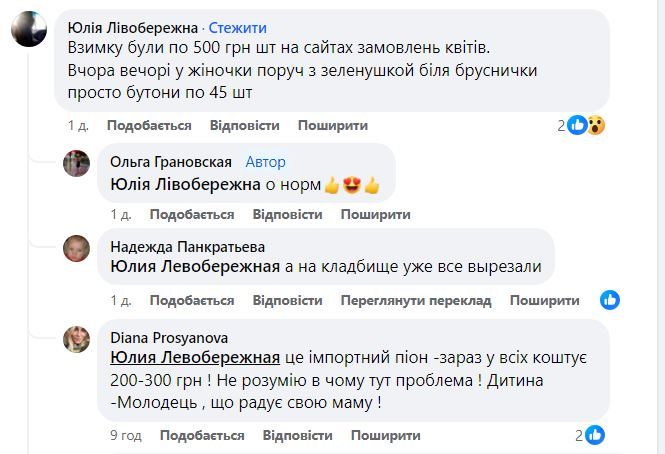The image size is (665, 454).
Task: Open the tagged Юлия Левобережная link in Diana's comment
Action: 194,359
